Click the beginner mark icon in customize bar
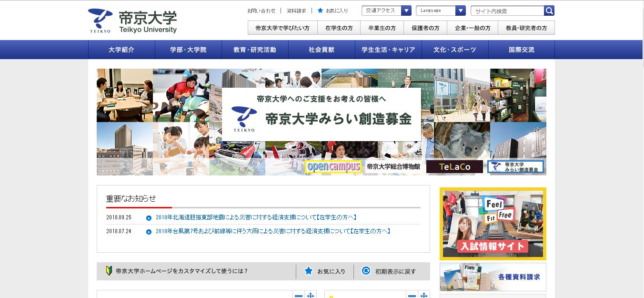The image size is (644, 298). click(109, 271)
